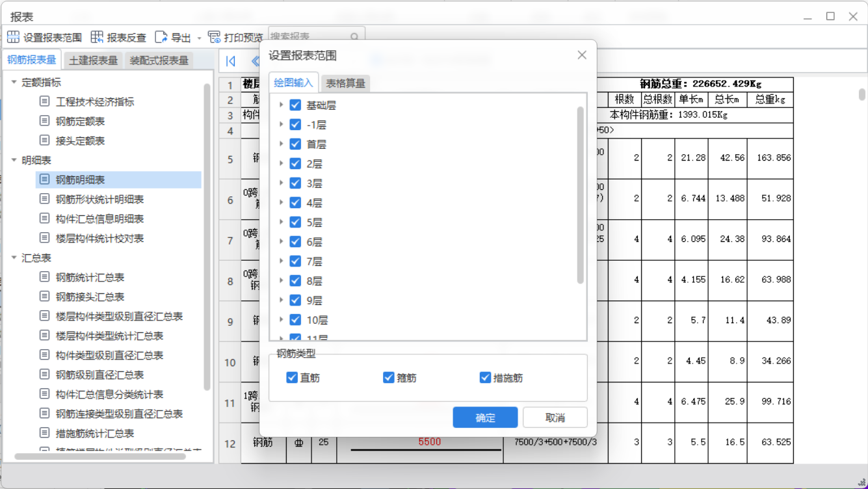Toggle the 直筋 checkbox
The width and height of the screenshot is (868, 489).
(x=292, y=377)
